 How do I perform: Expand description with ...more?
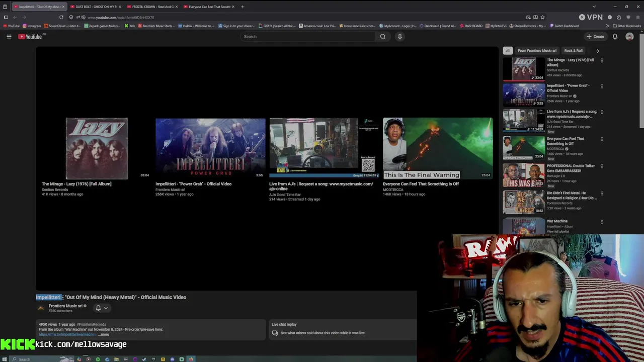tap(104, 334)
